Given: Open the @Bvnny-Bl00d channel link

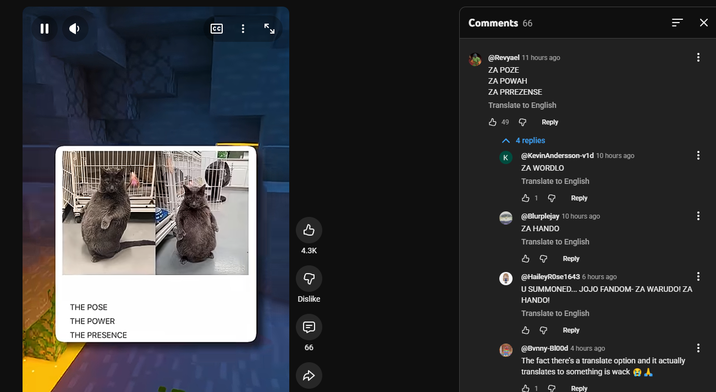Looking at the screenshot, I should (544, 349).
